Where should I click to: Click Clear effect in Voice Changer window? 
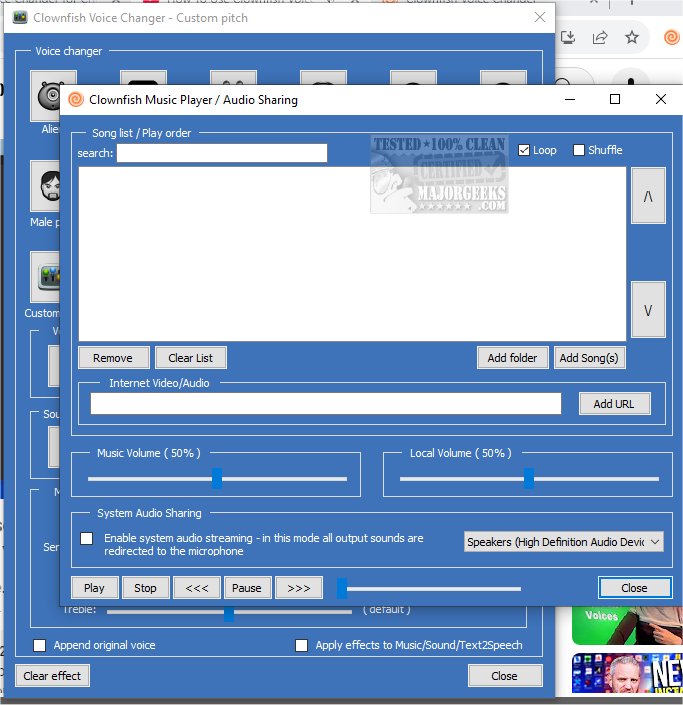click(52, 676)
